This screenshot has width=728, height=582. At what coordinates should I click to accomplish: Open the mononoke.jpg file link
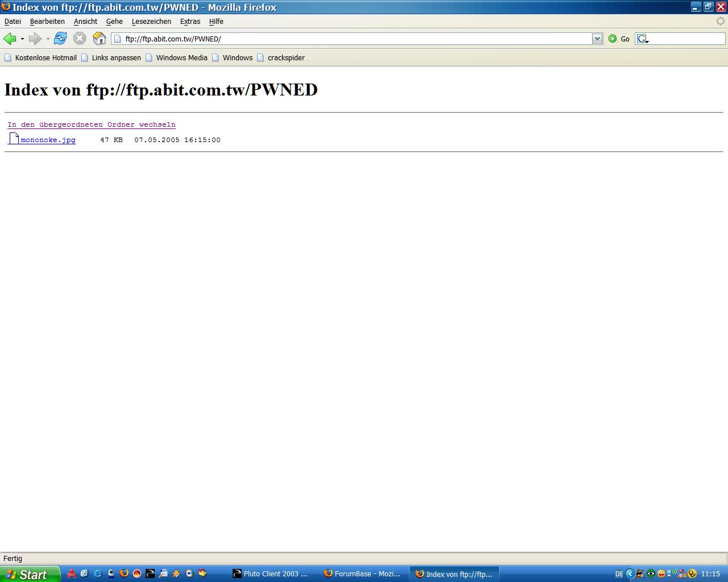tap(48, 140)
